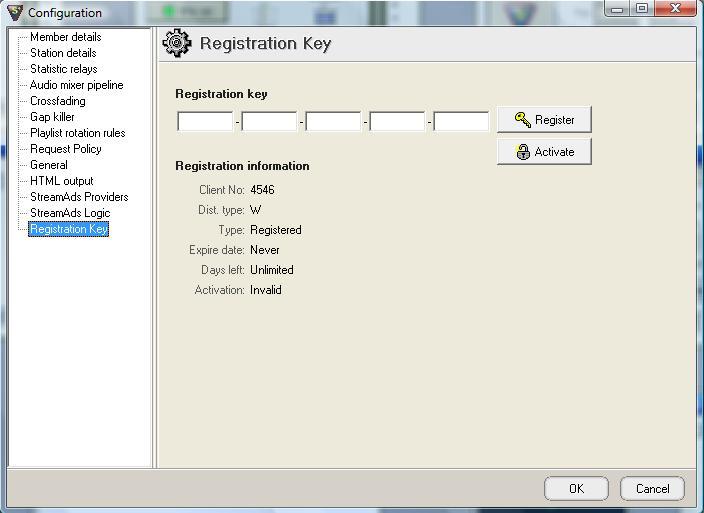Viewport: 704px width, 513px height.
Task: Click the Expire date value Never
Action: click(265, 250)
